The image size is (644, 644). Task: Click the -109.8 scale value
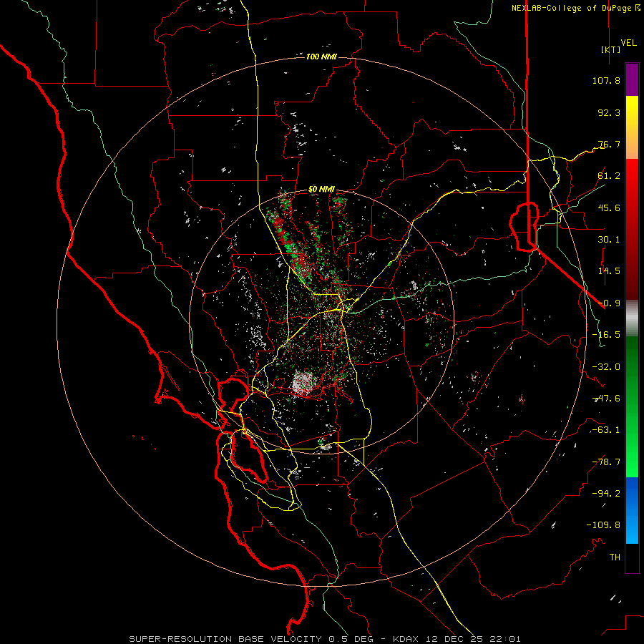(x=603, y=525)
